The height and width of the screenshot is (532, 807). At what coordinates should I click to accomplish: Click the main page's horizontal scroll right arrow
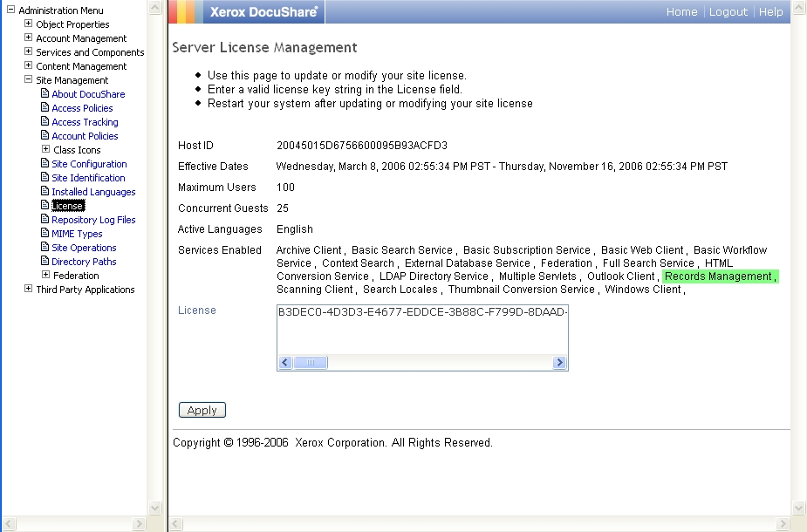[783, 524]
